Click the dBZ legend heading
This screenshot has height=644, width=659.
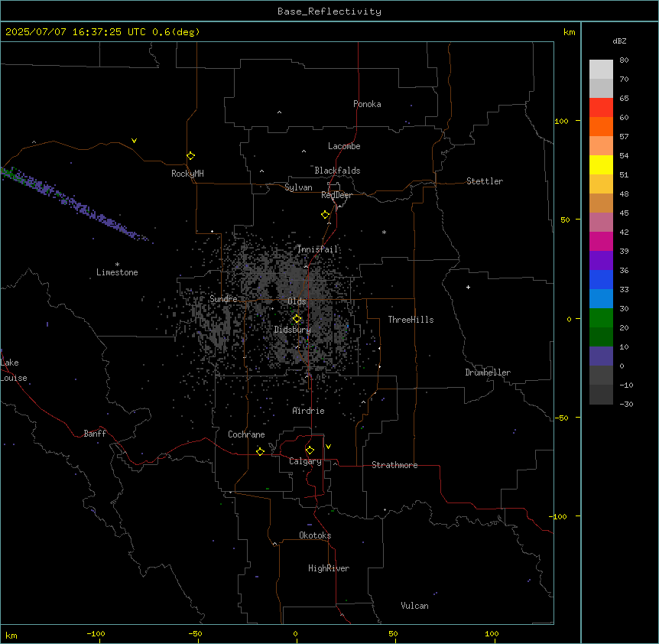(x=619, y=41)
